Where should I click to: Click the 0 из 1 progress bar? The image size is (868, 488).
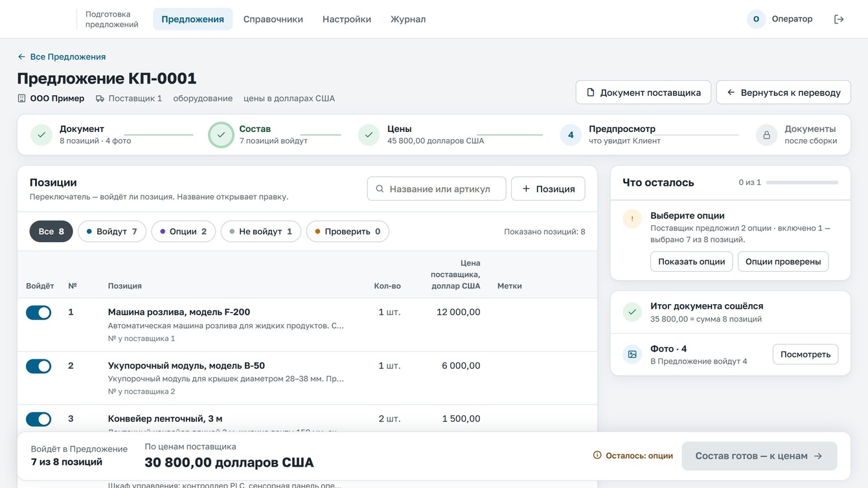pyautogui.click(x=803, y=183)
